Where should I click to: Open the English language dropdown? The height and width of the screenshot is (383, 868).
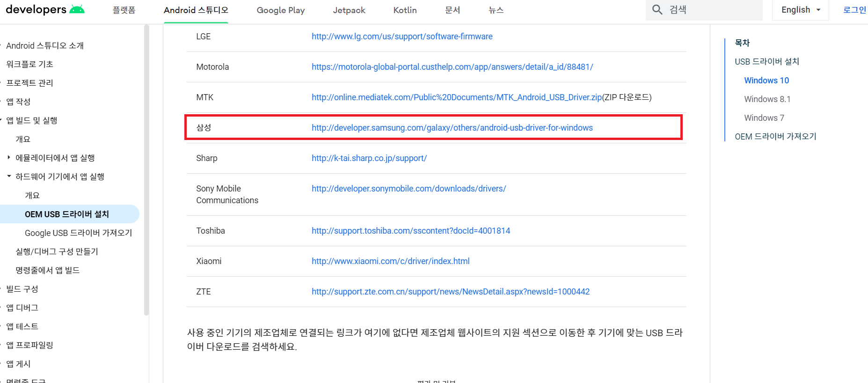coord(801,10)
